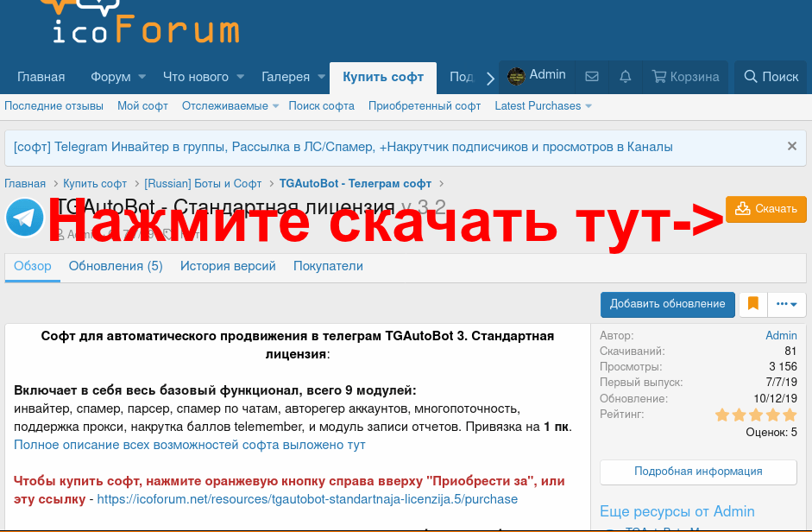Open the three-dots more options menu
Image resolution: width=812 pixels, height=532 pixels.
[x=787, y=304]
